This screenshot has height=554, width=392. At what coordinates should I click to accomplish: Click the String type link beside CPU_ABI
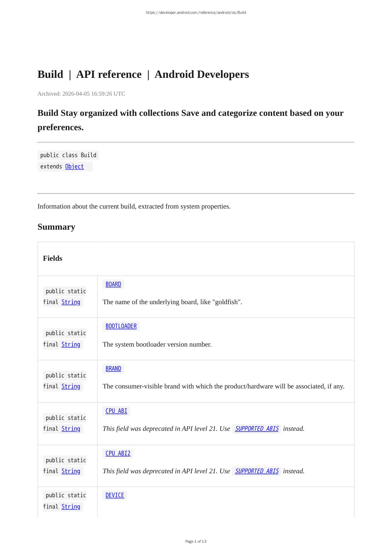71,429
